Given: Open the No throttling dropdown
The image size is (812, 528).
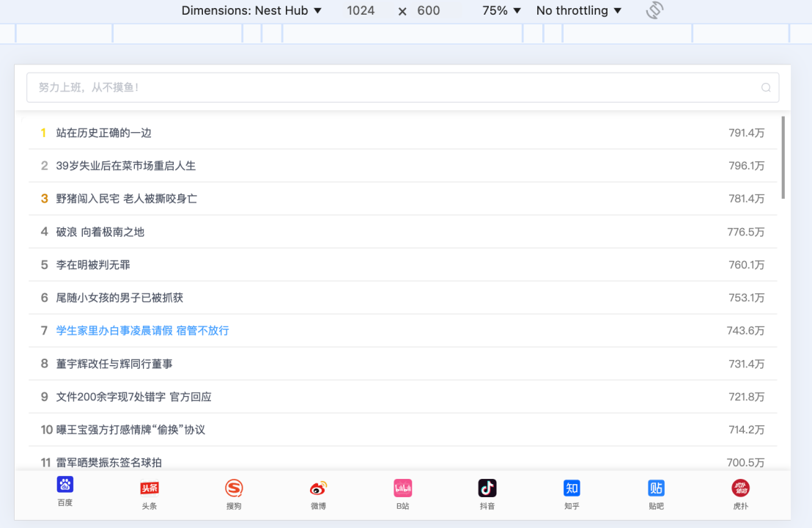Looking at the screenshot, I should coord(578,10).
